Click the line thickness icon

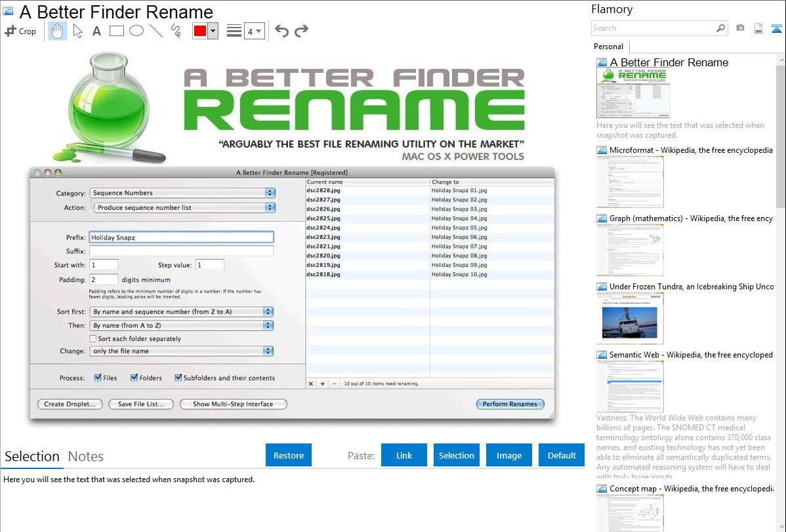[234, 31]
